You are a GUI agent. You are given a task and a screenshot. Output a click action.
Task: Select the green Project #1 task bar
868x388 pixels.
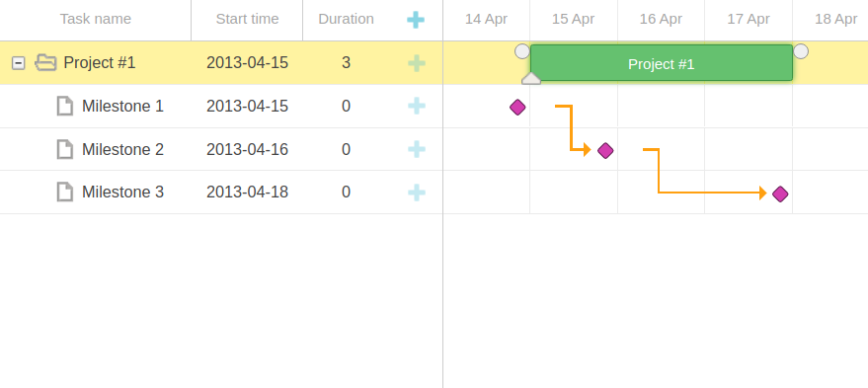(x=662, y=63)
